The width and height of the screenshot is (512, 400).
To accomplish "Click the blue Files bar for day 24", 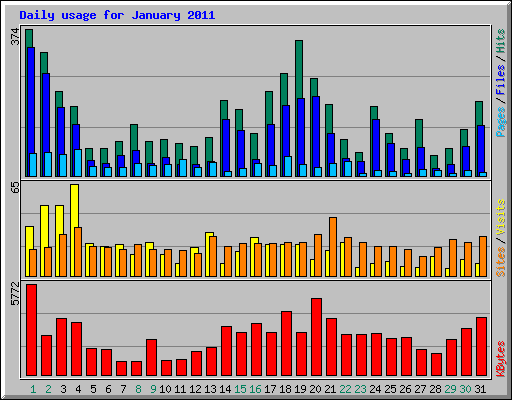I will (x=376, y=145).
